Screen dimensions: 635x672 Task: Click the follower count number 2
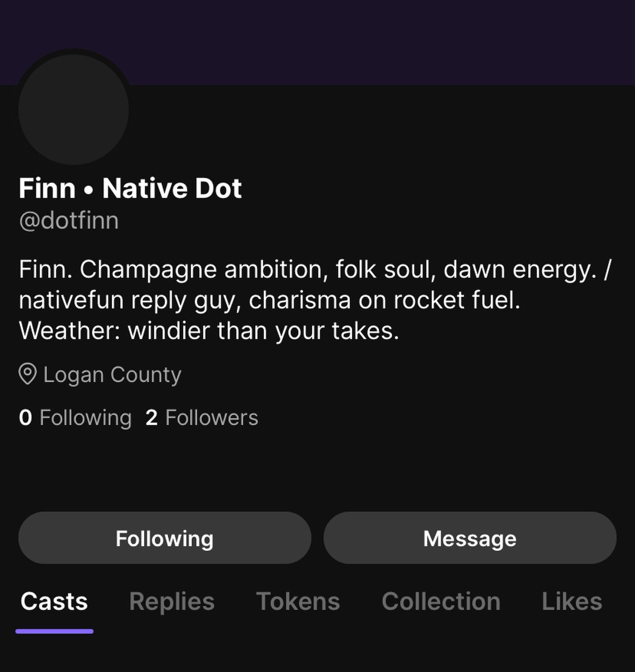point(151,418)
